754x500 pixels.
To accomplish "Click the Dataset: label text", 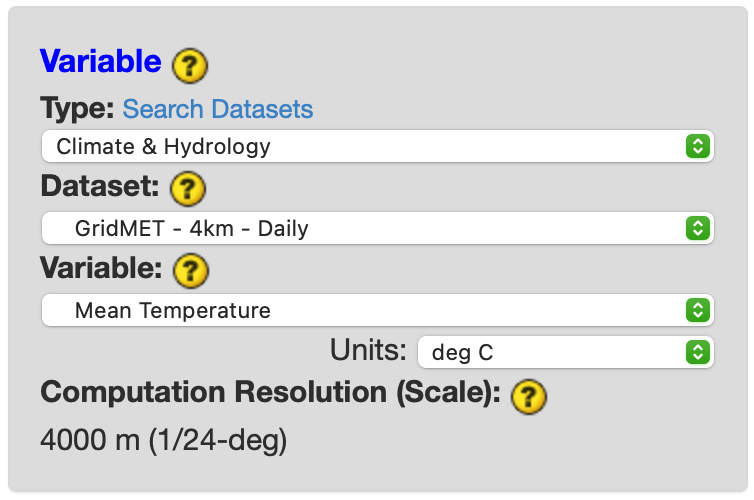I will [101, 186].
